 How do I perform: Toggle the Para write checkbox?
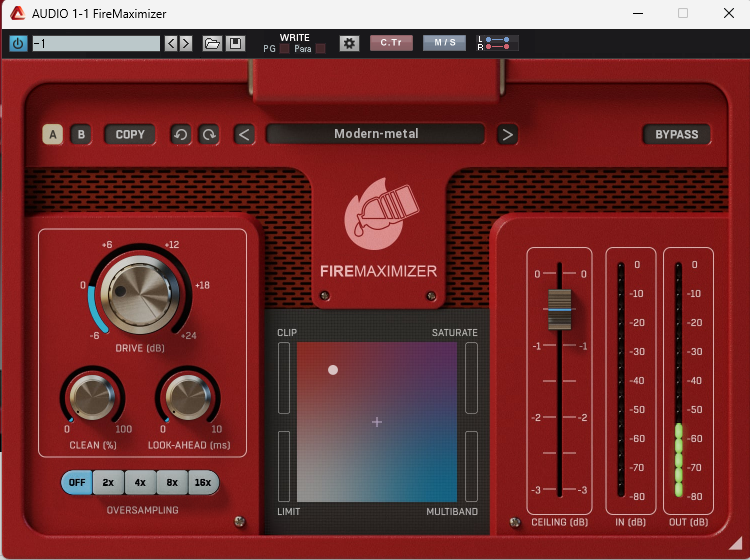[x=320, y=48]
